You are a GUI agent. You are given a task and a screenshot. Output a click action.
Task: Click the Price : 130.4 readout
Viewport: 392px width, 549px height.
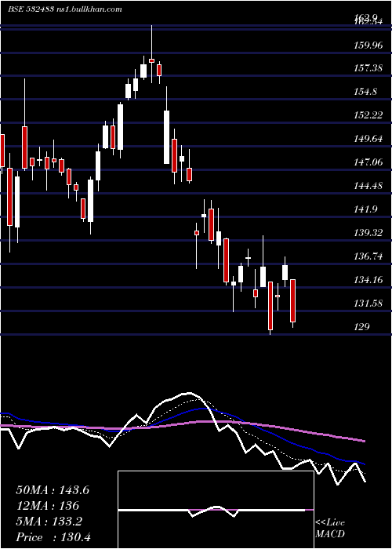pyautogui.click(x=53, y=537)
